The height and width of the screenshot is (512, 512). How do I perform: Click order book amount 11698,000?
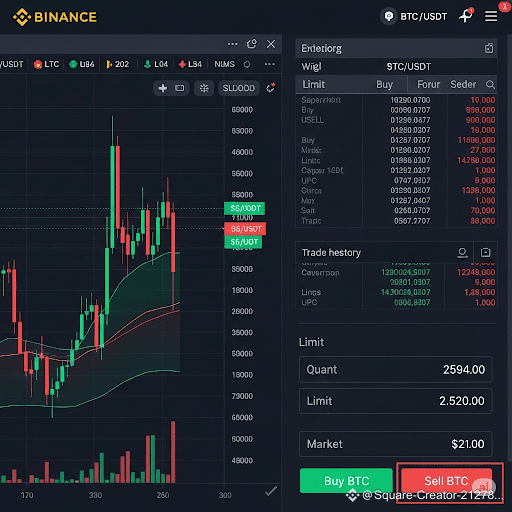click(476, 140)
